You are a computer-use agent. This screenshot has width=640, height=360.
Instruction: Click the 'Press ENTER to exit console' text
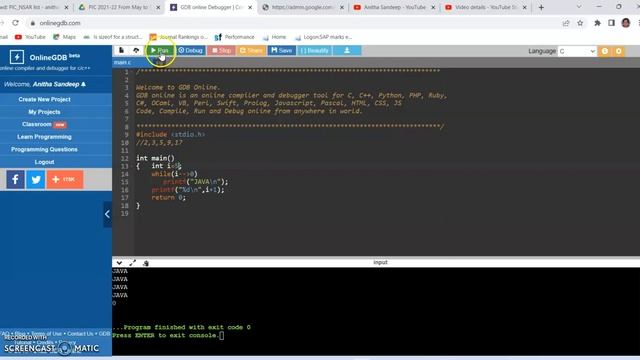pyautogui.click(x=165, y=335)
